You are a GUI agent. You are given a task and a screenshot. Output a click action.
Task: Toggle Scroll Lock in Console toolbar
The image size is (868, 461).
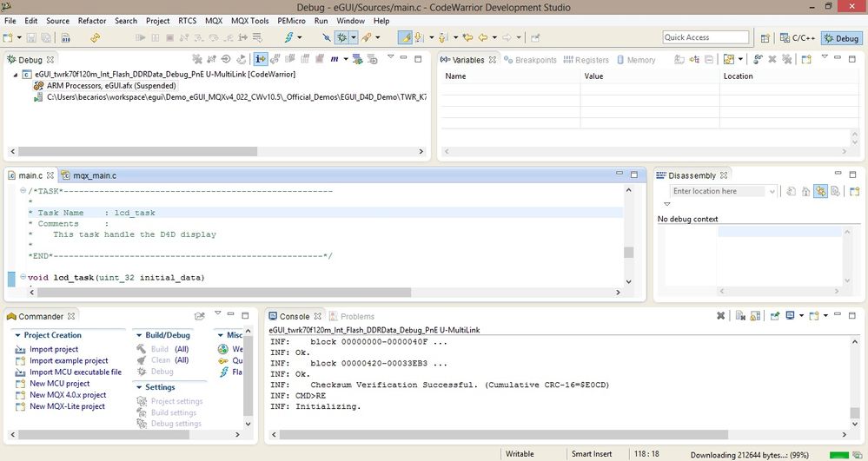tap(755, 315)
